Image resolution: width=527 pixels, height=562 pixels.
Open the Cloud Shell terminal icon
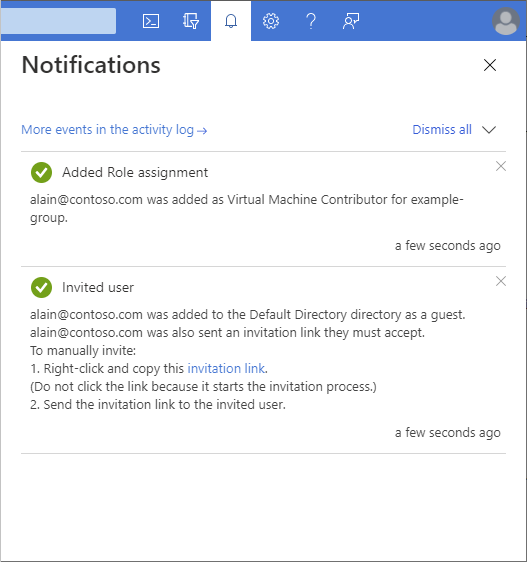point(151,21)
